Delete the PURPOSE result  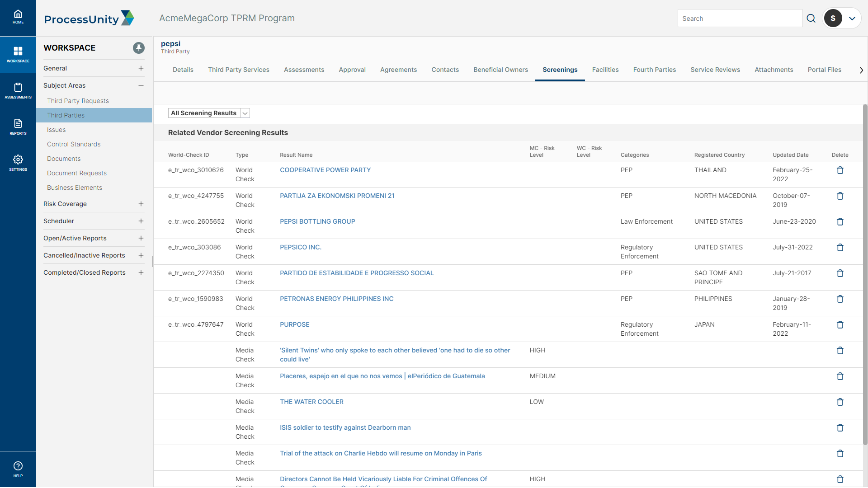(x=840, y=325)
